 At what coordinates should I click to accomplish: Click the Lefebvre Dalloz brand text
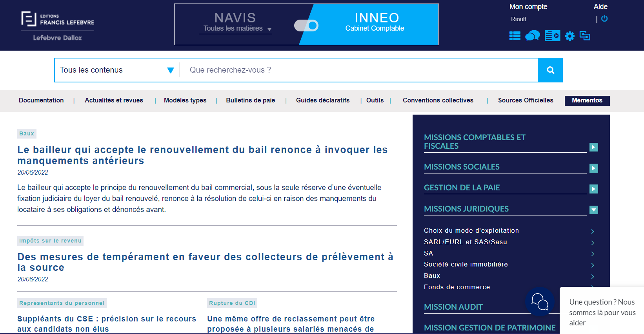tap(57, 38)
